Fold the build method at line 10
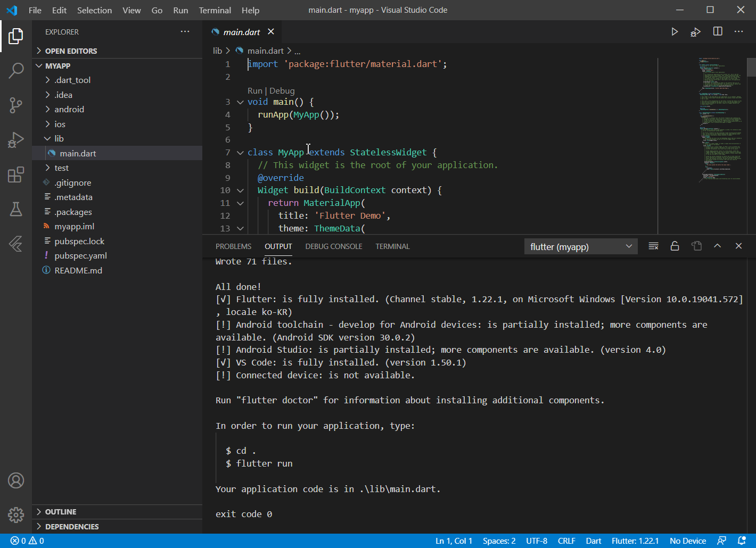This screenshot has width=756, height=548. 240,190
